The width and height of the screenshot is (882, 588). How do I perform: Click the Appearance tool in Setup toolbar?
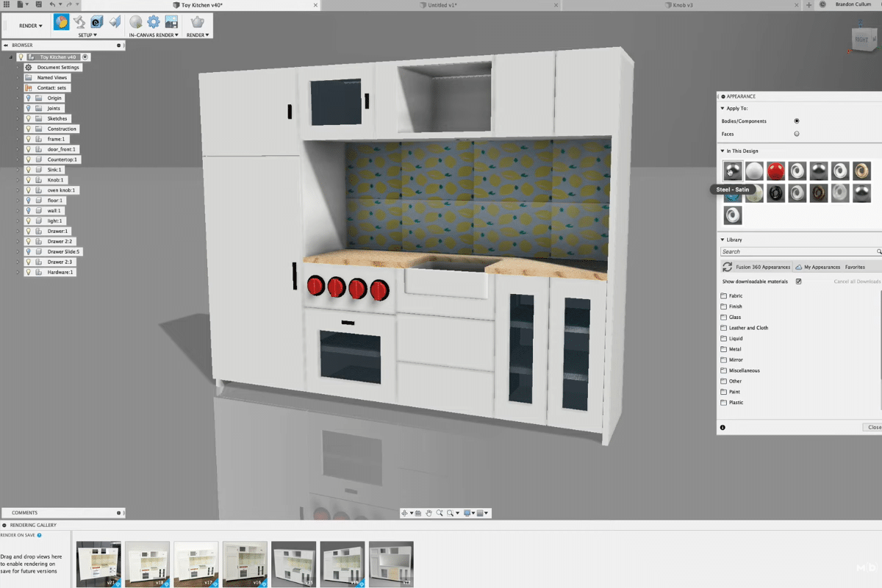click(x=61, y=22)
